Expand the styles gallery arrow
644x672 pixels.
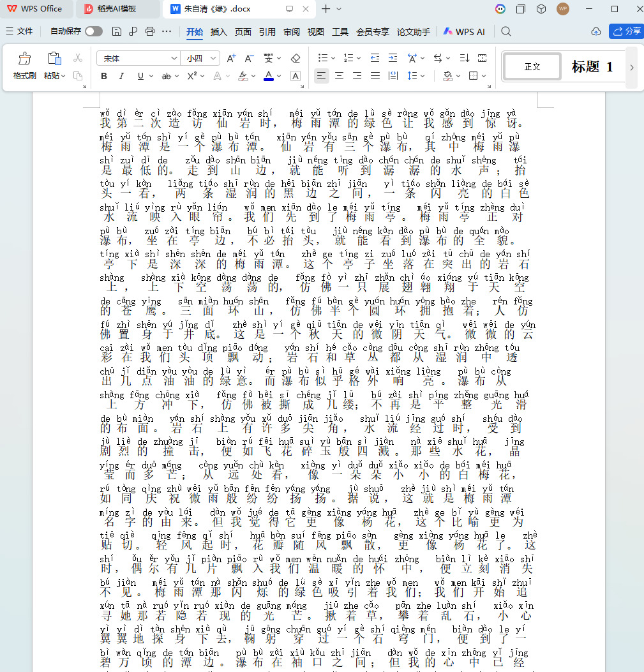point(632,67)
